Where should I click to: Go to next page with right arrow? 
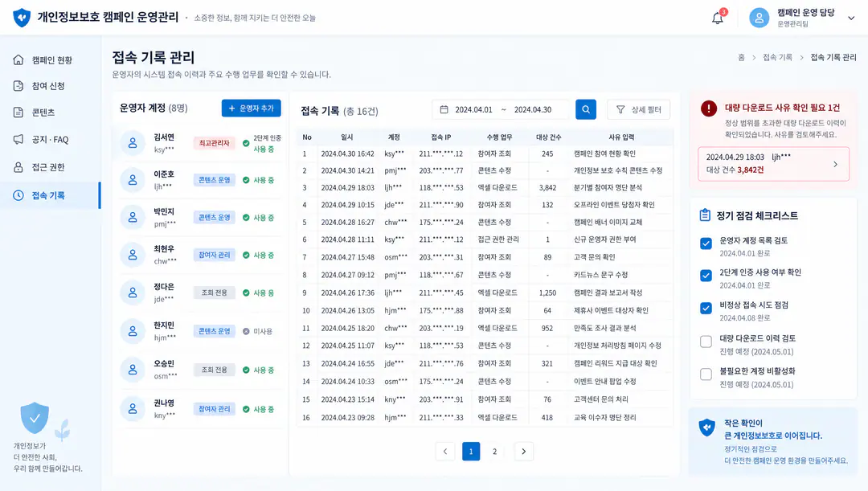point(524,451)
